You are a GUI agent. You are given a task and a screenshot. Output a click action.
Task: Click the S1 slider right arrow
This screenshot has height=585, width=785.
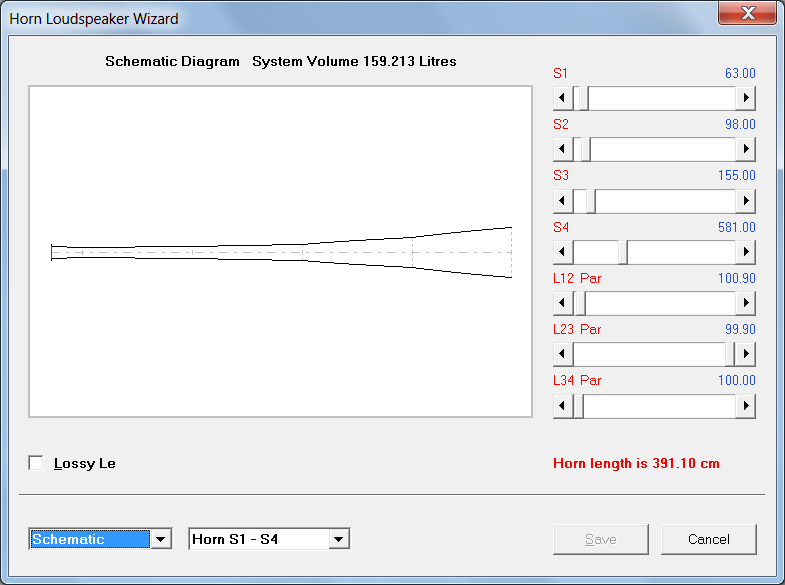pos(745,98)
